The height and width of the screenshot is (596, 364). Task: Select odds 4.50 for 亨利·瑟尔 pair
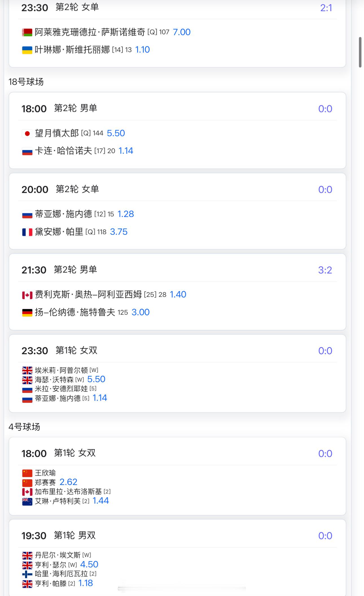tap(89, 564)
